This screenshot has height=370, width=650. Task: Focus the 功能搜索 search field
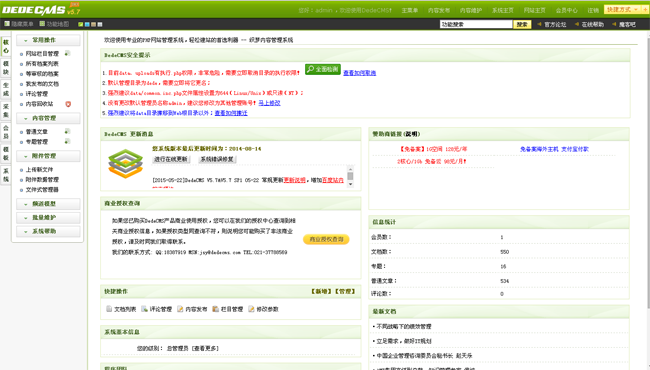[x=476, y=24]
